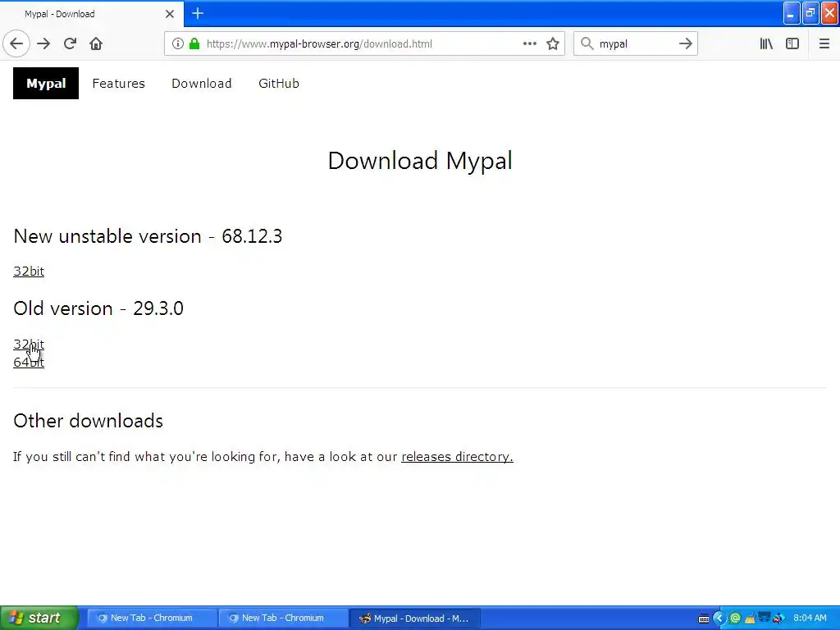Select the Mypal - Download browser tab
Viewport: 840px width, 630px height.
pos(92,14)
